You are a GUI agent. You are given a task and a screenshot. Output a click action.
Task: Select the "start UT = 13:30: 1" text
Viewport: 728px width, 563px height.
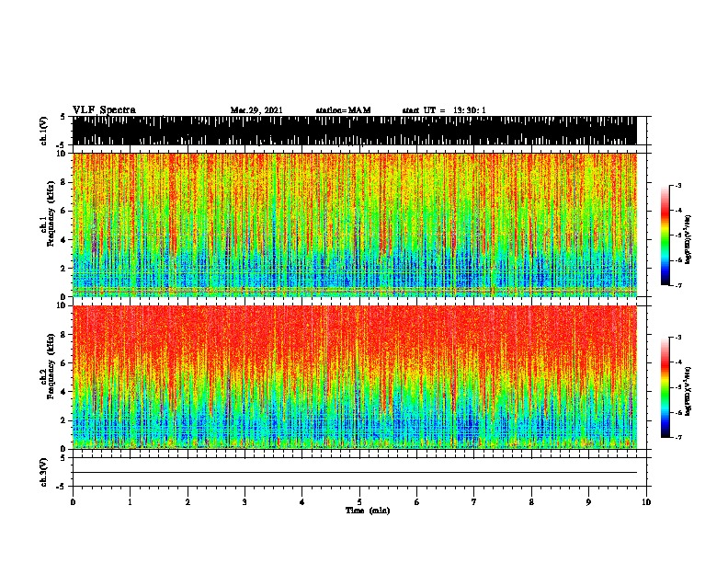444,110
